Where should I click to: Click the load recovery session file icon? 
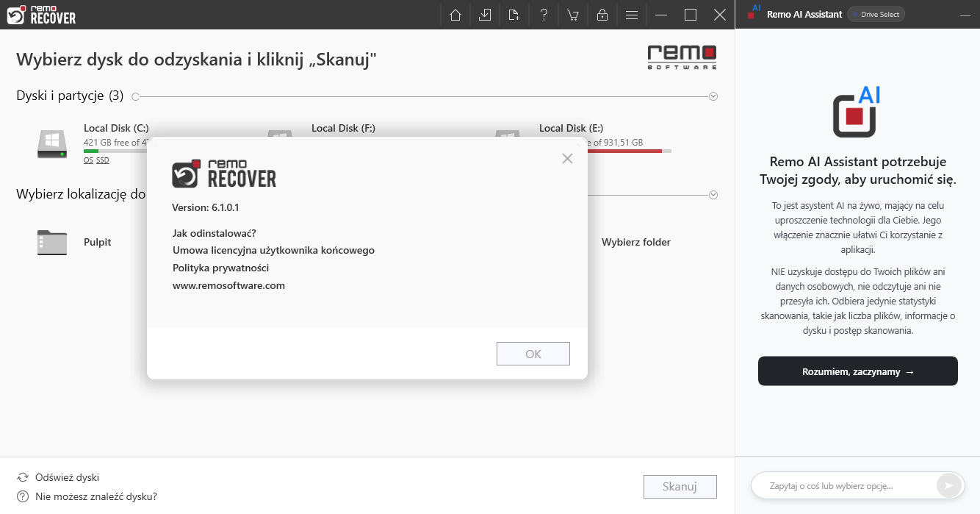pos(514,15)
